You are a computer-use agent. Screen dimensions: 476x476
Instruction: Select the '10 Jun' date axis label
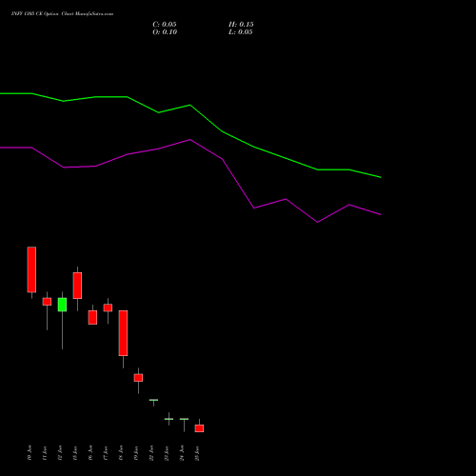pyautogui.click(x=30, y=453)
